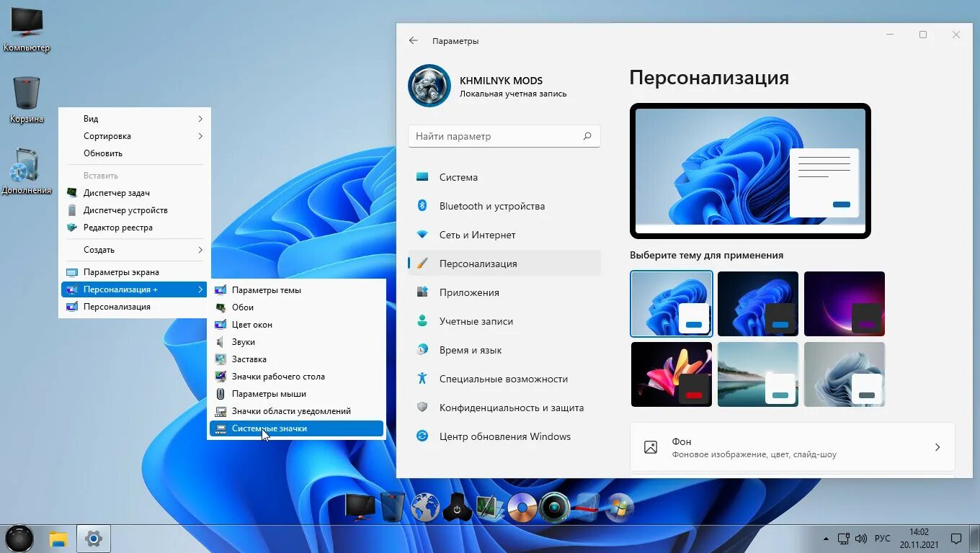The height and width of the screenshot is (553, 980).
Task: Click the camera lens icon in the dock
Action: coord(555,508)
